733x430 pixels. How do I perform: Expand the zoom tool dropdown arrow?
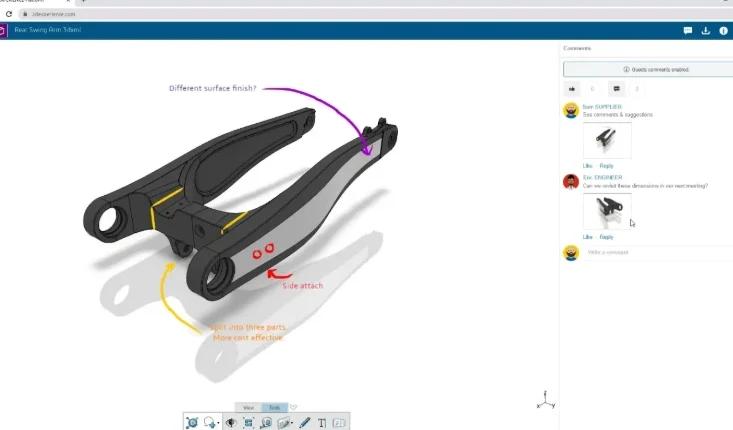pyautogui.click(x=219, y=424)
